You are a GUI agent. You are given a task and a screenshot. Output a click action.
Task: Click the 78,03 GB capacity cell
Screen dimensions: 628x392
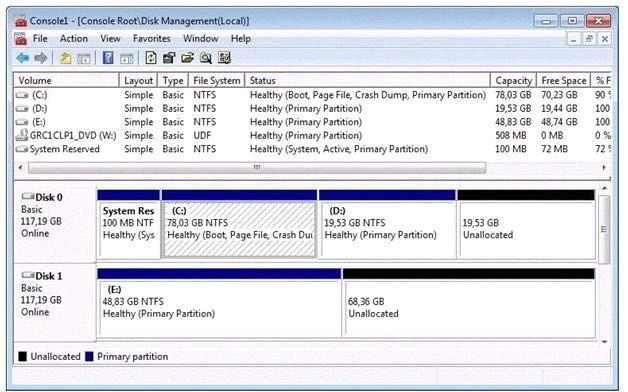[513, 95]
